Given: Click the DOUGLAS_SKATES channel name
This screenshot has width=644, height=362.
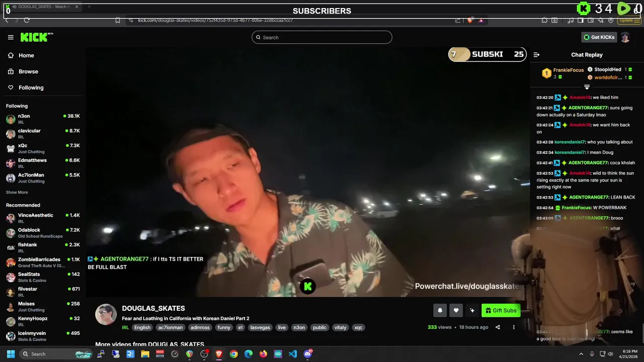Looking at the screenshot, I should click(x=153, y=308).
